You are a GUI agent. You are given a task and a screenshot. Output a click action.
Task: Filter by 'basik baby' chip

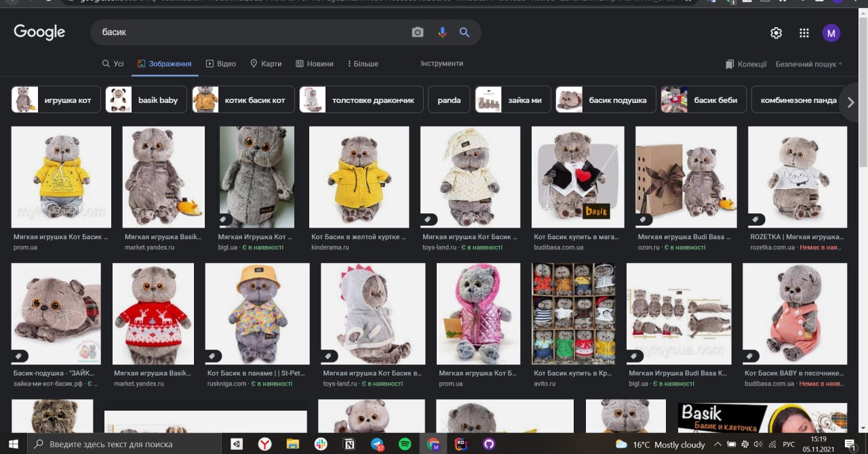point(146,100)
